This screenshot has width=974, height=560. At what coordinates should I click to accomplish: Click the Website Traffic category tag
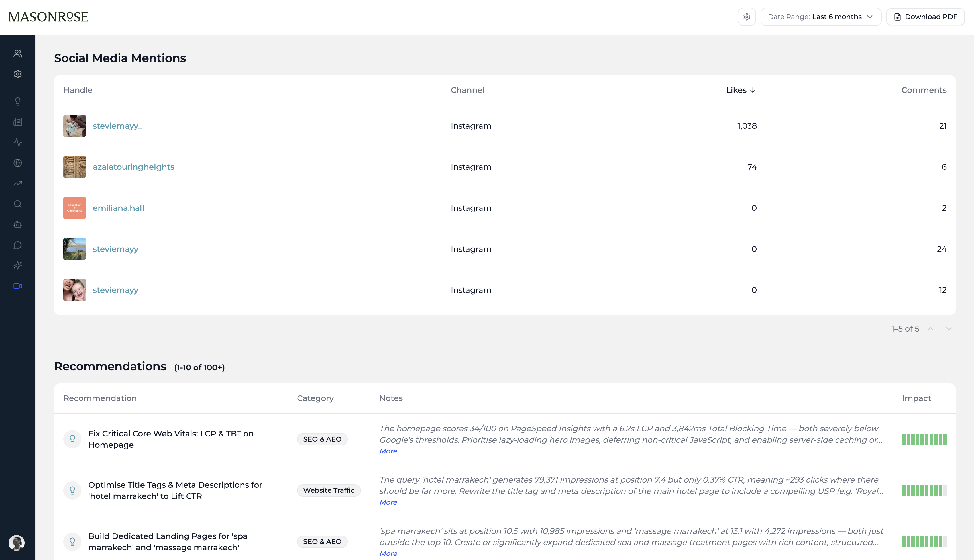[329, 490]
